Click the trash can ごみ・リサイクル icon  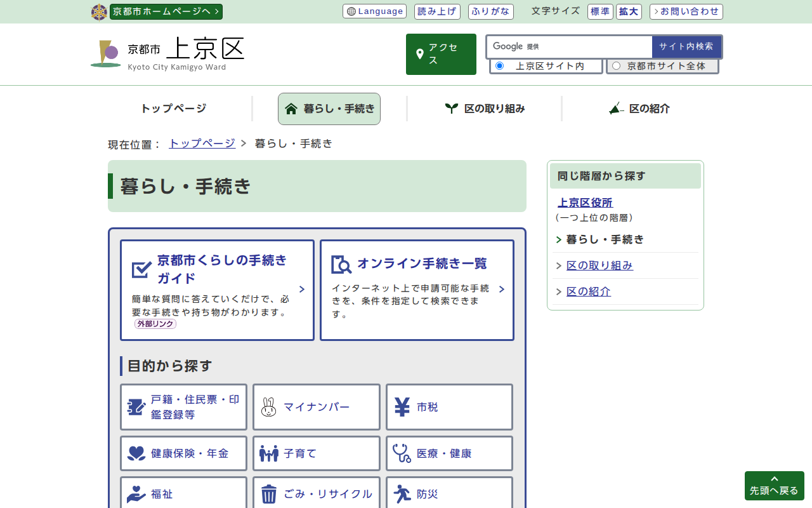coord(269,494)
